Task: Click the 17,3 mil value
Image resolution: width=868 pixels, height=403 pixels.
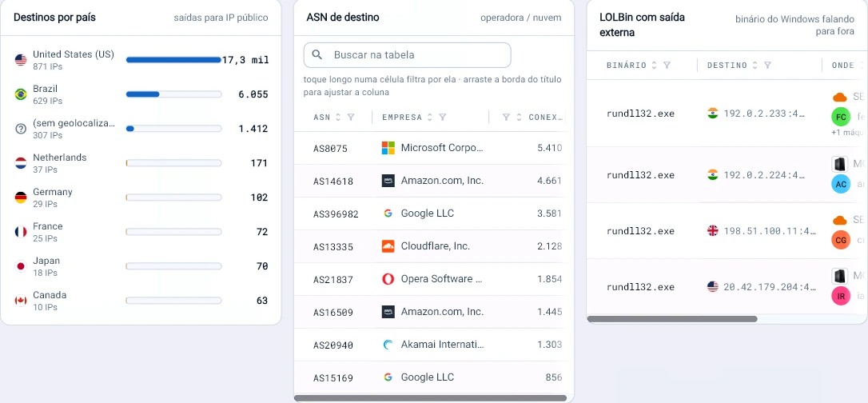Action: point(245,60)
